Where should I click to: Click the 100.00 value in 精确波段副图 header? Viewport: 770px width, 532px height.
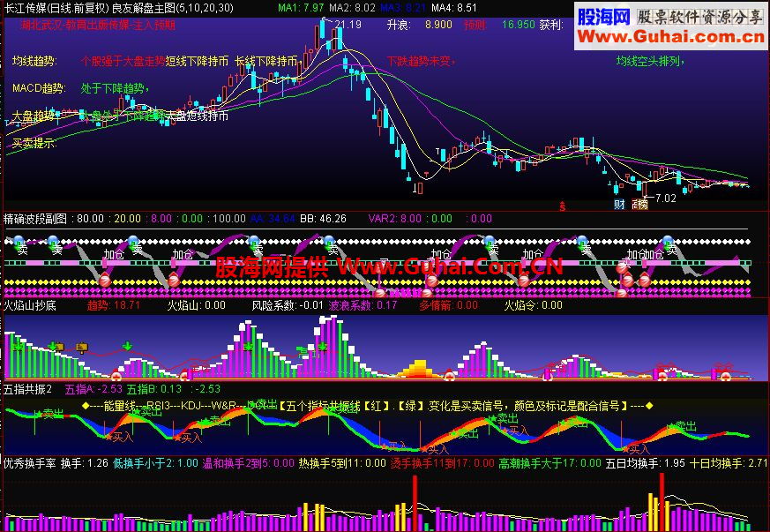point(229,219)
